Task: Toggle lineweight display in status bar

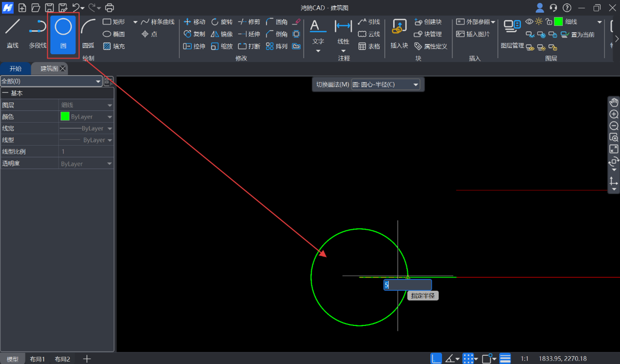Action: [x=505, y=359]
